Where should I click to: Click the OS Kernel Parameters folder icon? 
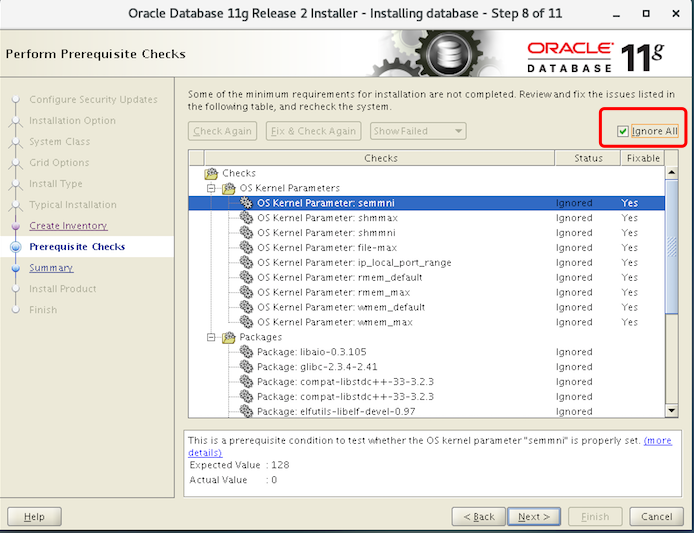(229, 188)
